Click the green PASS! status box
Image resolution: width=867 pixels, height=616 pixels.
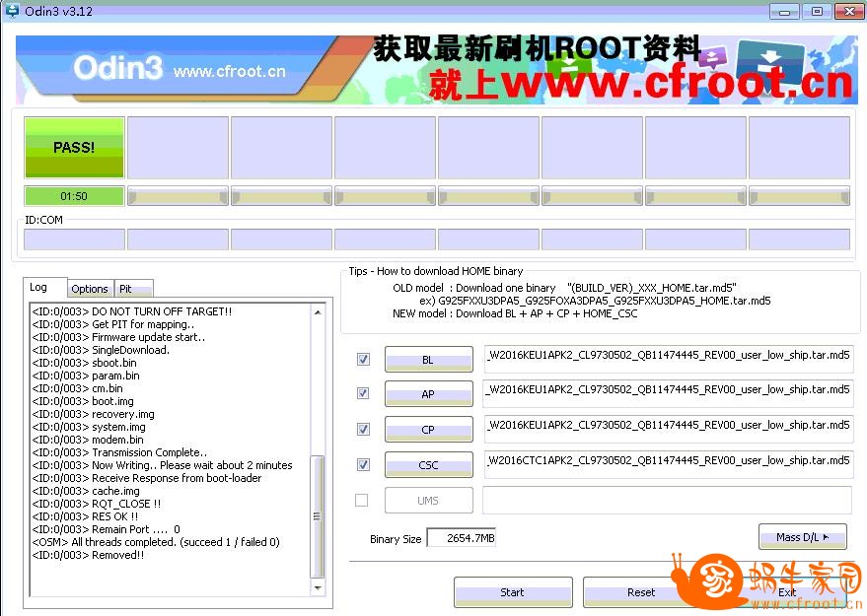click(74, 148)
